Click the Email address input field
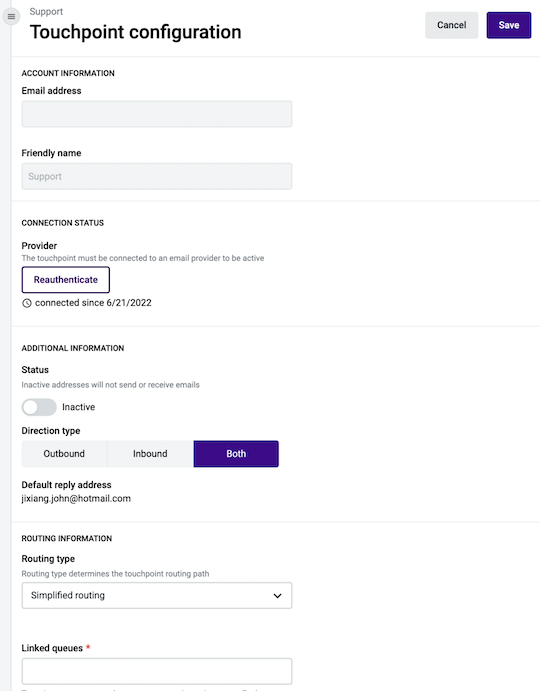This screenshot has height=691, width=540. (157, 114)
